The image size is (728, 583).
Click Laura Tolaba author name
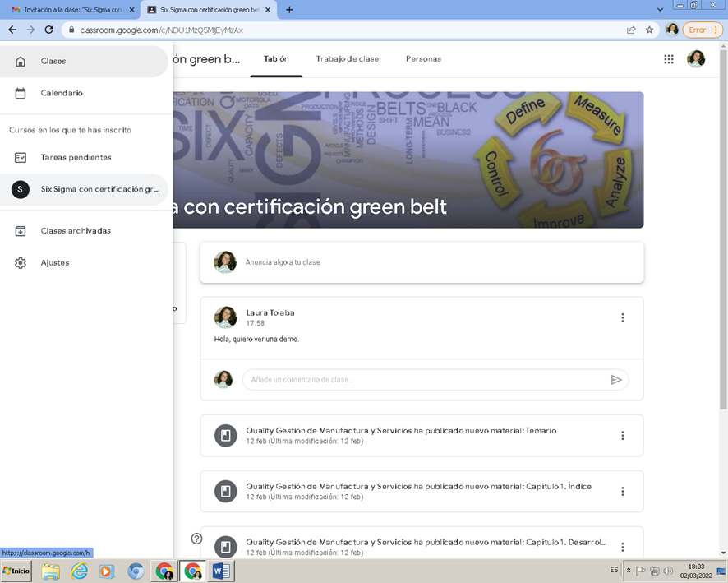(x=270, y=312)
